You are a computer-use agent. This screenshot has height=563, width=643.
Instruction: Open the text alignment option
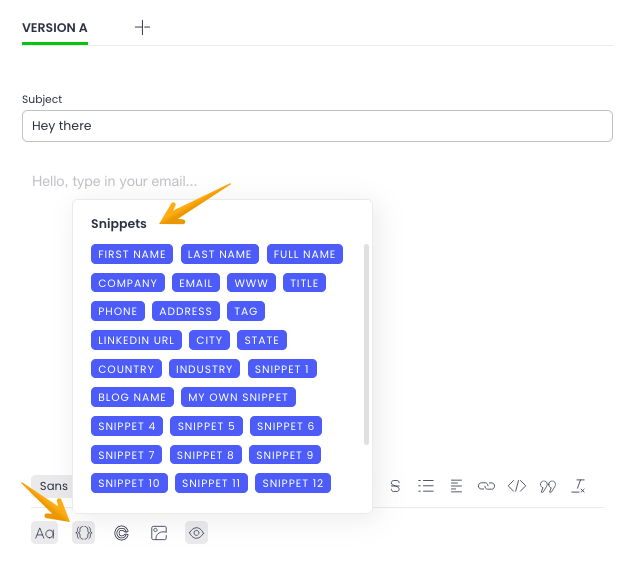coord(456,486)
